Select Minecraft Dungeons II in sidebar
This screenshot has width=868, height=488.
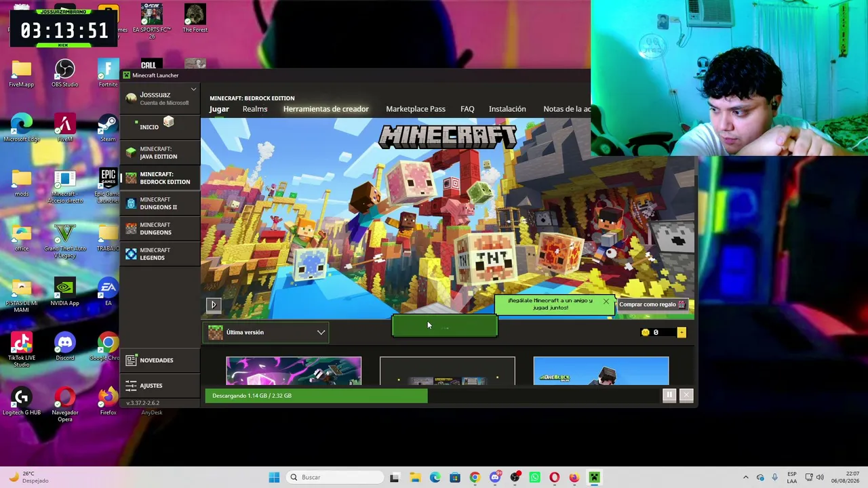coord(160,203)
